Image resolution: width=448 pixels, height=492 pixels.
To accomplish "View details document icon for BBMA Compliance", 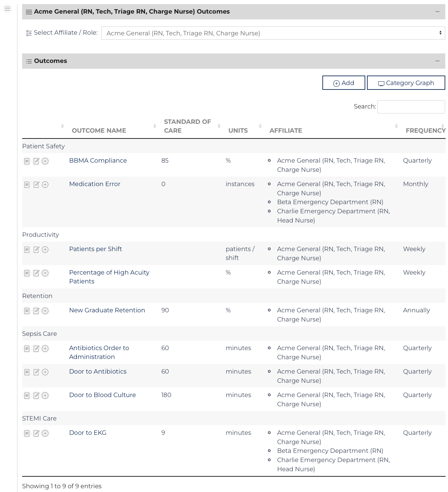I will [x=27, y=161].
